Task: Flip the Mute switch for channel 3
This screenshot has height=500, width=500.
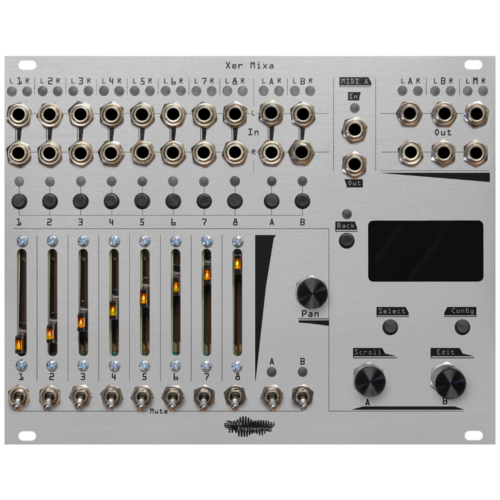Action: coord(80,398)
